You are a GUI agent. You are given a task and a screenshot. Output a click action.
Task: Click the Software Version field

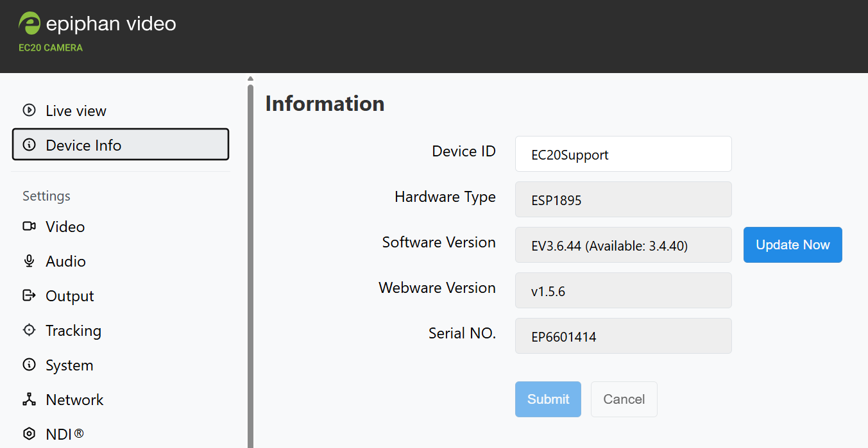point(623,245)
